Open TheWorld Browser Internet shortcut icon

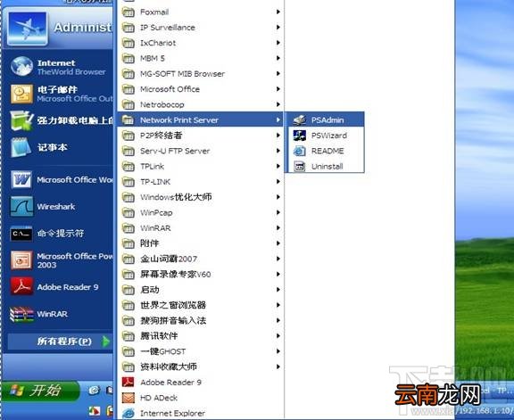pyautogui.click(x=21, y=67)
